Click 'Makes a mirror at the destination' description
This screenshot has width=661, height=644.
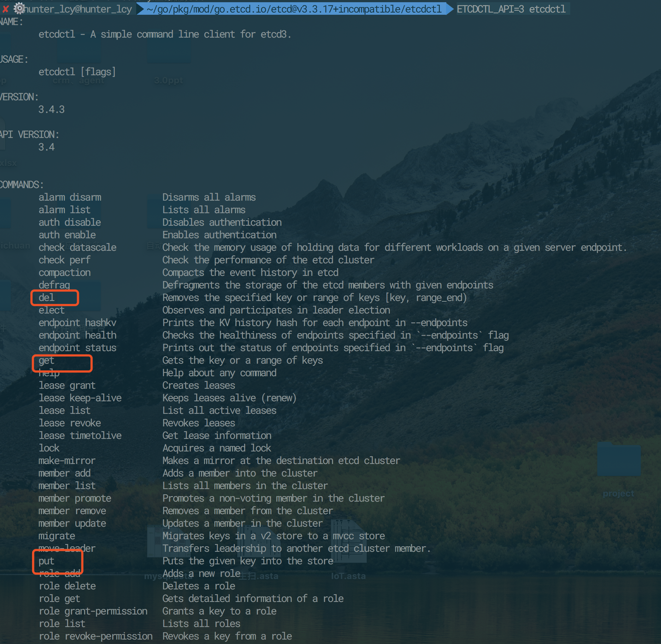pyautogui.click(x=281, y=461)
